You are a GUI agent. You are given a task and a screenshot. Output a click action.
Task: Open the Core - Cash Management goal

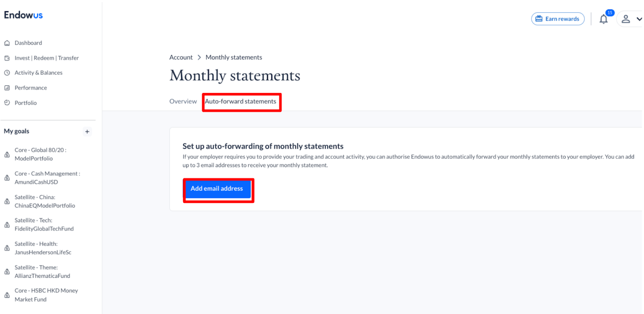[x=47, y=178]
